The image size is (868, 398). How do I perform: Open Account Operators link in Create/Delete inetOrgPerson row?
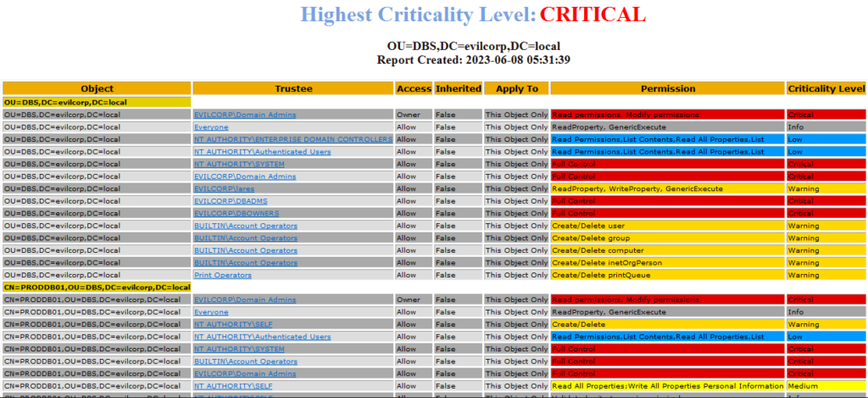[245, 263]
